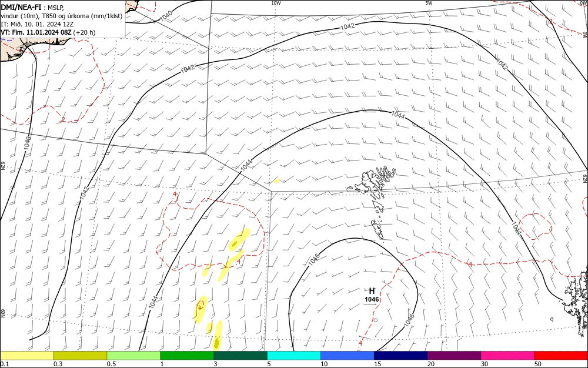The image size is (588, 368).
Task: Click the yellow 0.1–0.3 mm legend swatch
Action: tap(27, 356)
